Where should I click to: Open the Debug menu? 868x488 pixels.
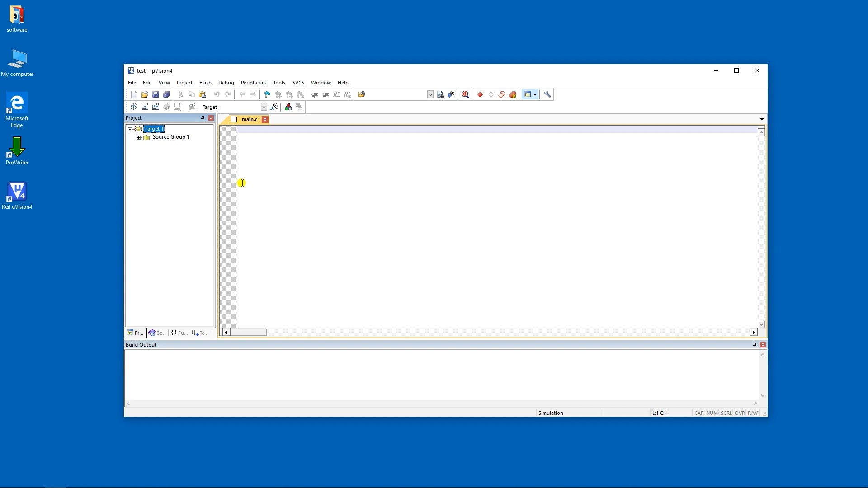pos(226,83)
